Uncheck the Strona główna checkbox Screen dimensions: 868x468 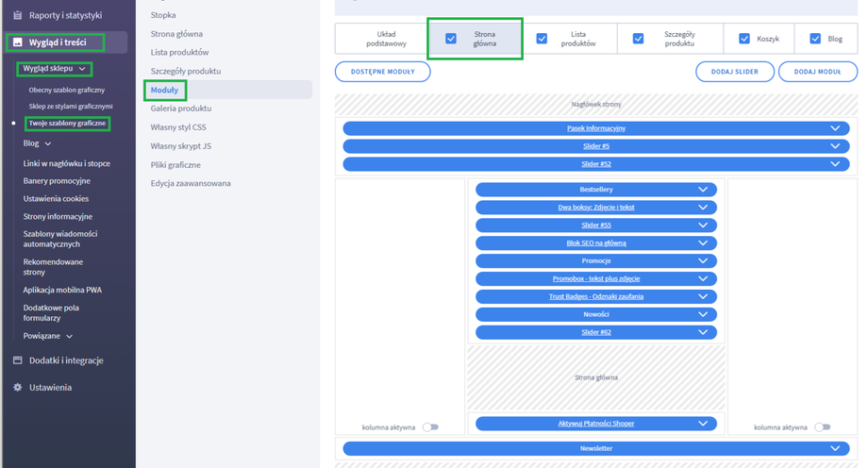[x=451, y=39]
